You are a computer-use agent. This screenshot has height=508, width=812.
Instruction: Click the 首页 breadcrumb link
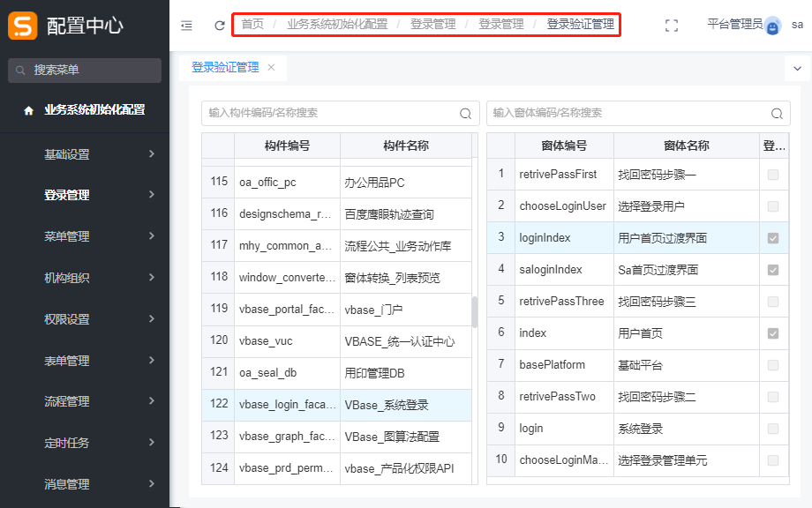pos(252,25)
